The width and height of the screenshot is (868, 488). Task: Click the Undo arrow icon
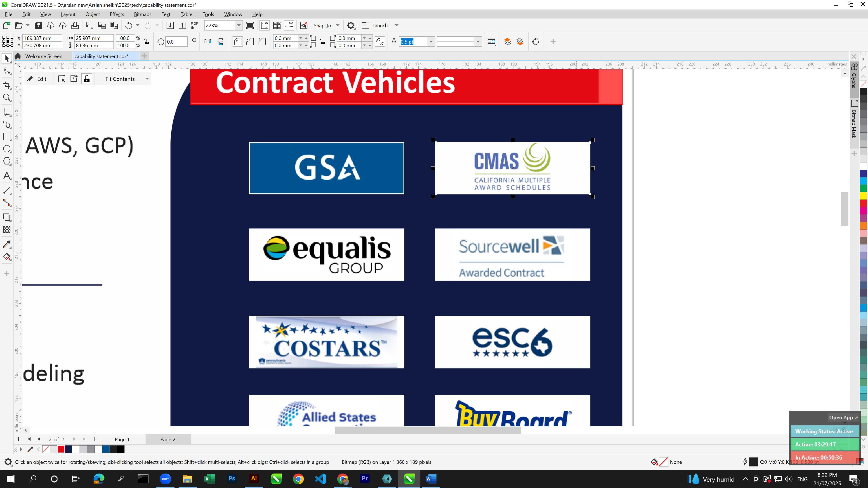coord(128,25)
